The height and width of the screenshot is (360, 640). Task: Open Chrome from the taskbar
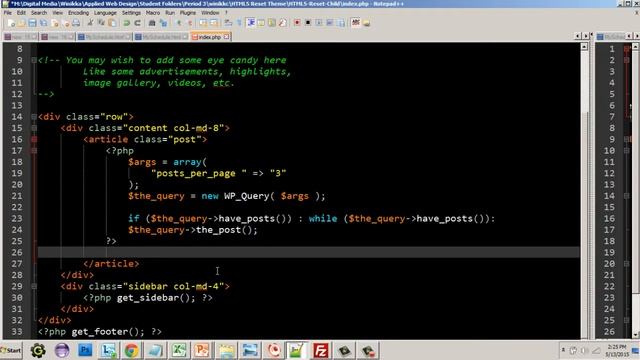(x=131, y=351)
